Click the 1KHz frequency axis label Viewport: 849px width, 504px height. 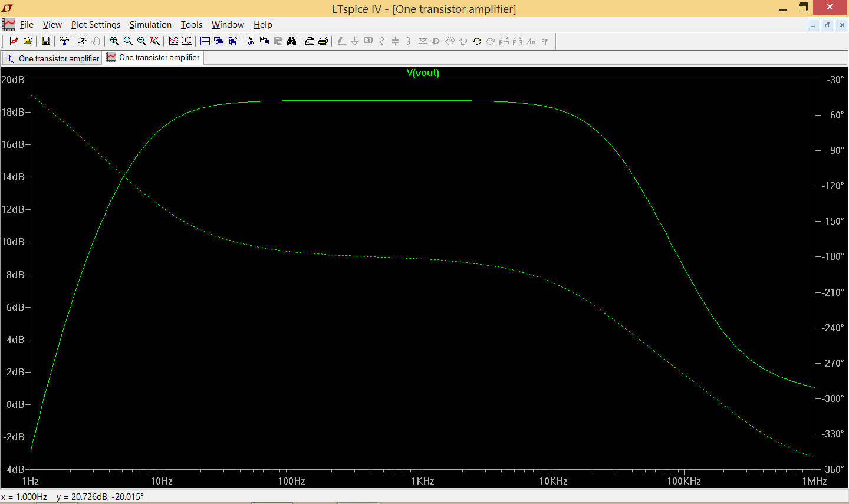pyautogui.click(x=423, y=481)
